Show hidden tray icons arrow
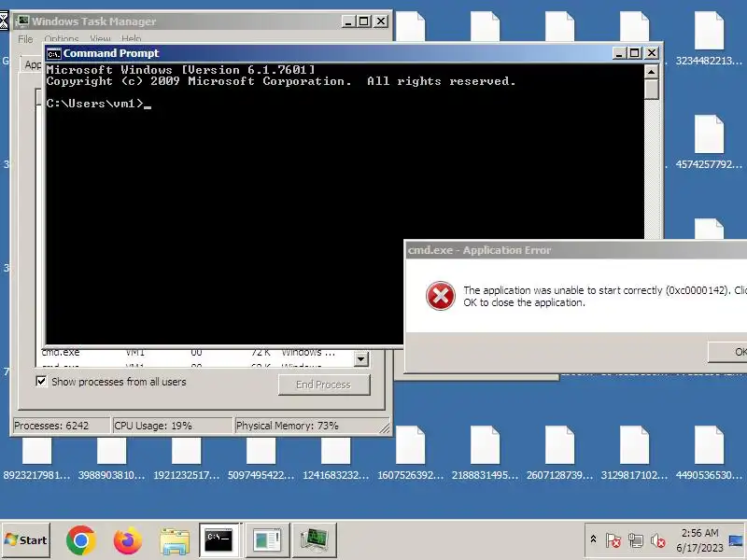 [593, 539]
